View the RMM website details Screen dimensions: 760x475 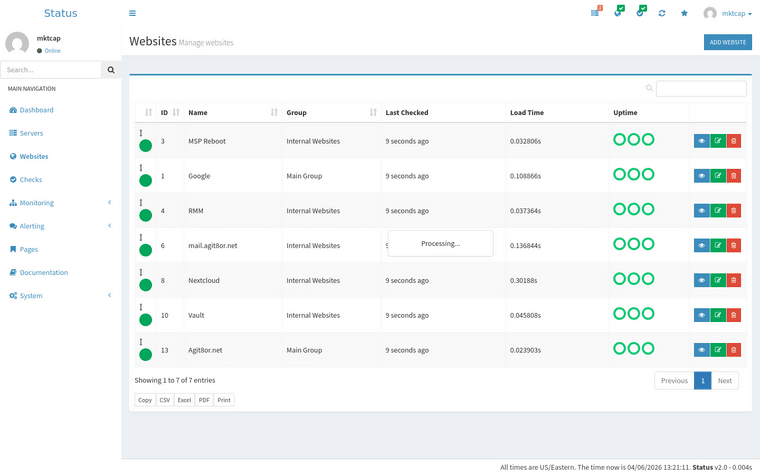pyautogui.click(x=701, y=211)
